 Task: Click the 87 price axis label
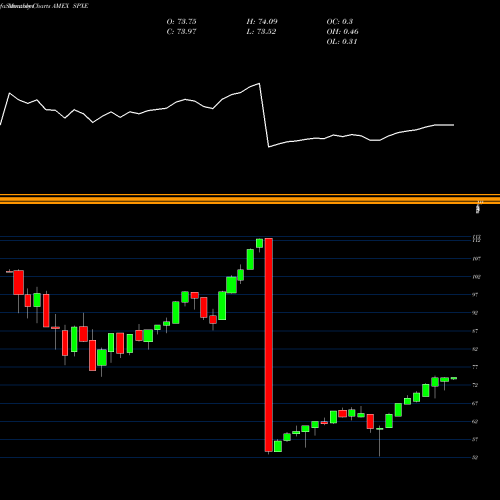click(x=475, y=331)
